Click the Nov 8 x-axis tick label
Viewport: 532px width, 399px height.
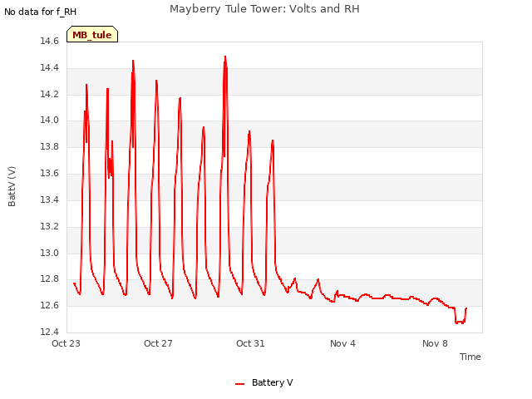[x=435, y=343]
